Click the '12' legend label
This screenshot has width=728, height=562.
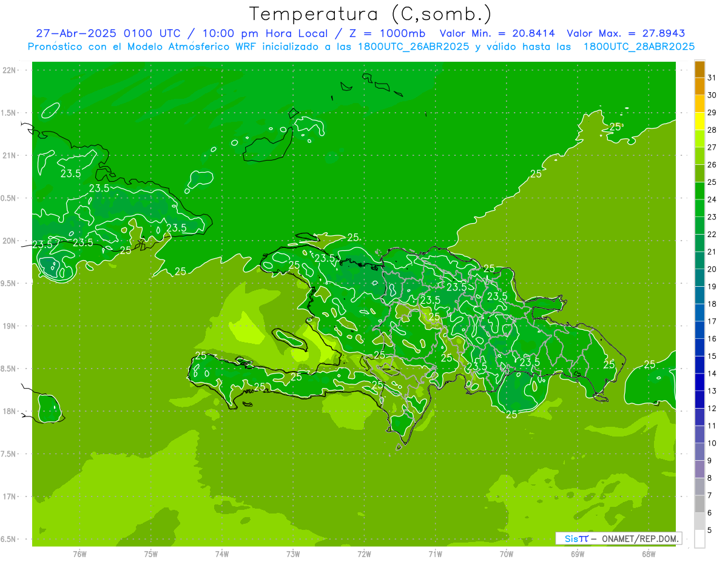coord(712,409)
